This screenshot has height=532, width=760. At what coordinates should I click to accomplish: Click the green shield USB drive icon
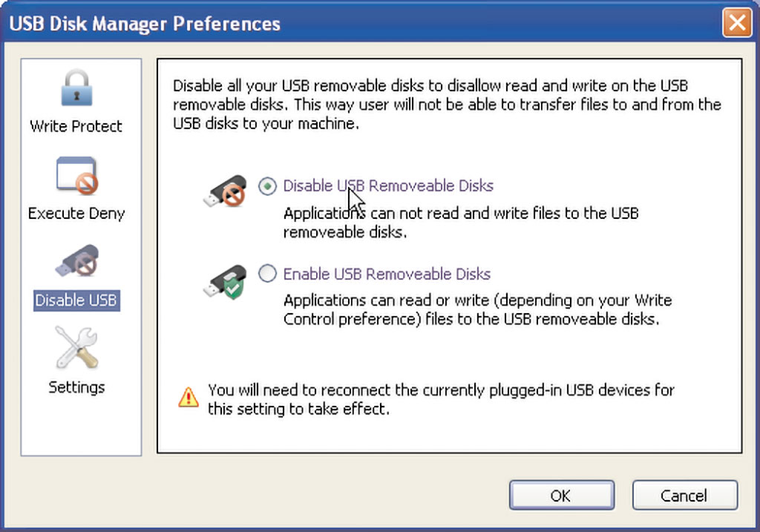pos(224,281)
